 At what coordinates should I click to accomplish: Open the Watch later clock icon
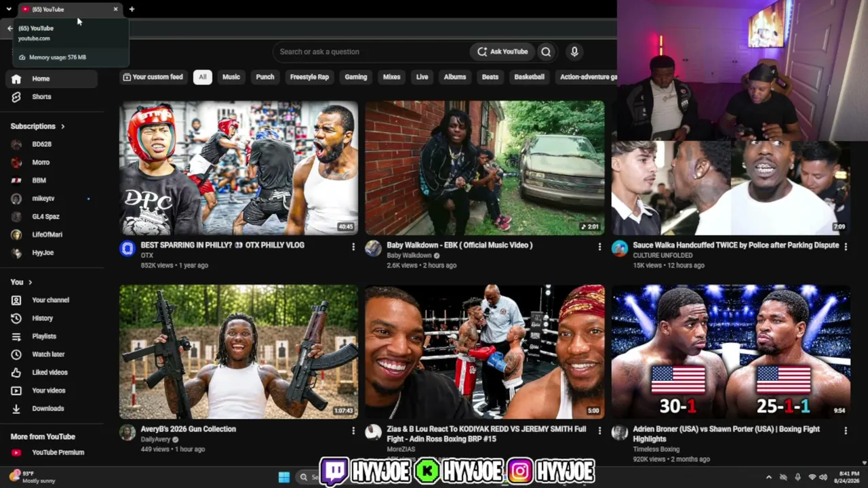[x=16, y=354]
